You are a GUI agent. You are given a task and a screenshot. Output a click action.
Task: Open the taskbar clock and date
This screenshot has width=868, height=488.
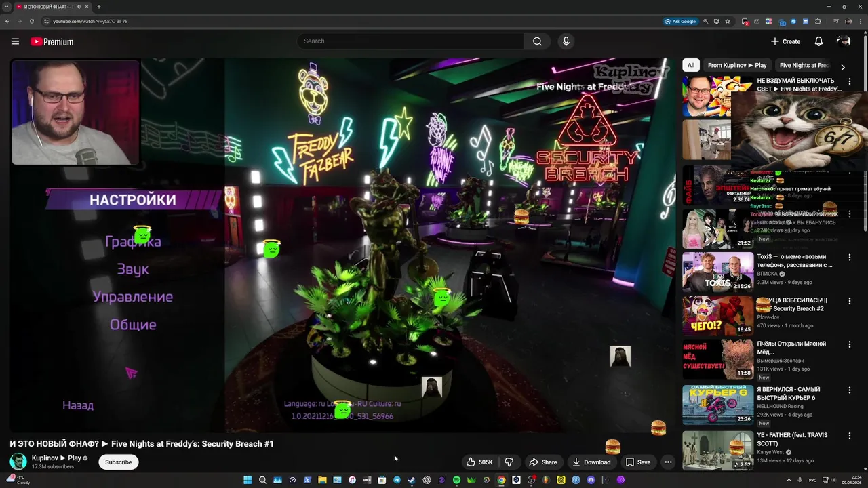(x=851, y=480)
